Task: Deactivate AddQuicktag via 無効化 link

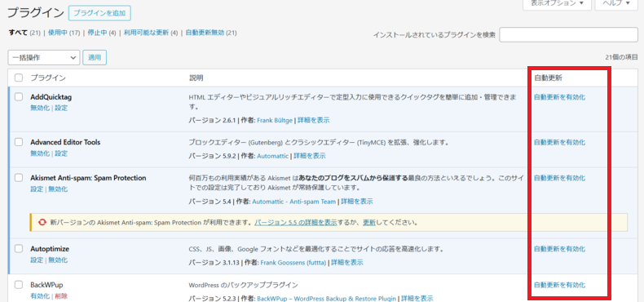Action: (40, 109)
